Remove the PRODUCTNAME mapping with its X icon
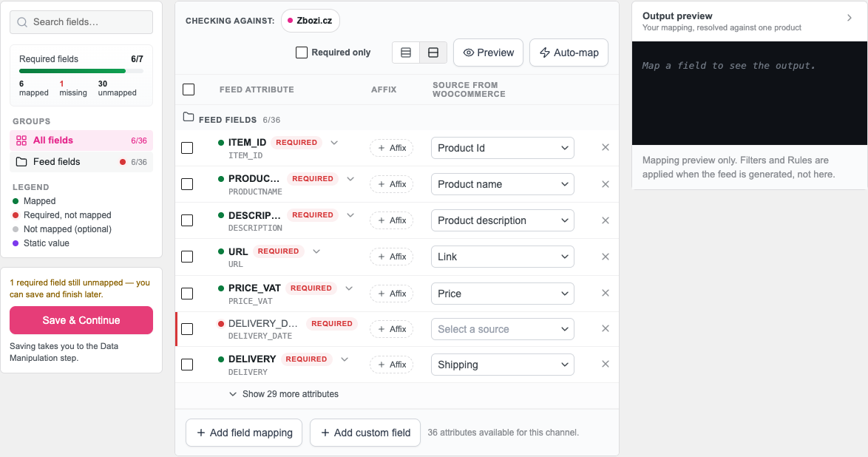 click(605, 184)
